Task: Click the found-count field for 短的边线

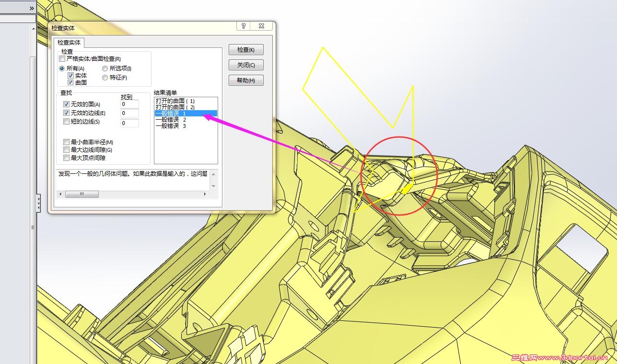Action: pyautogui.click(x=129, y=123)
